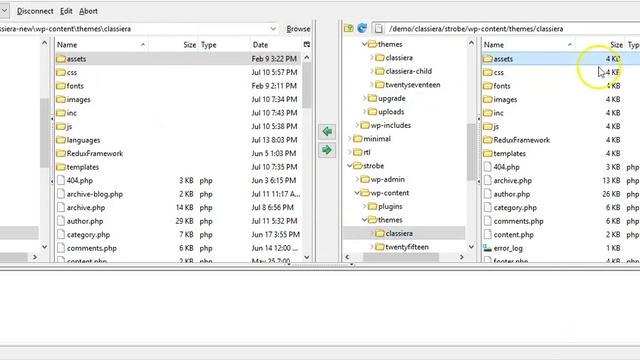Open the Edit menu
The width and height of the screenshot is (640, 360).
point(66,11)
